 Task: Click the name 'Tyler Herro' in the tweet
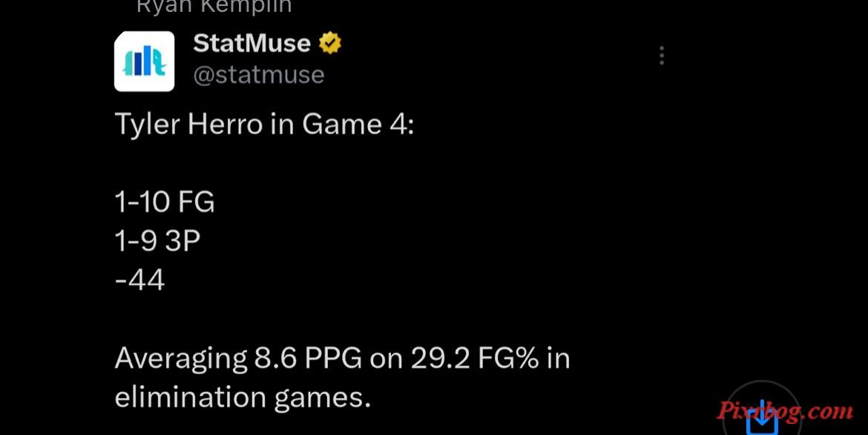[188, 124]
